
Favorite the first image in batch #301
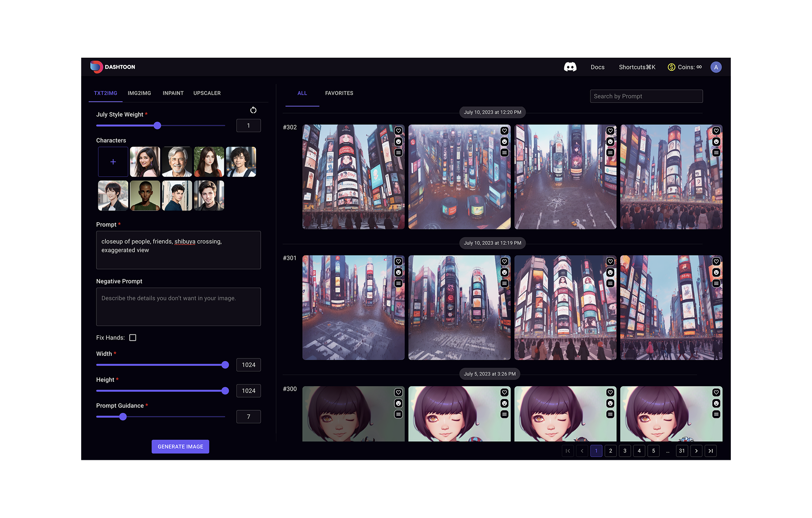pyautogui.click(x=398, y=261)
